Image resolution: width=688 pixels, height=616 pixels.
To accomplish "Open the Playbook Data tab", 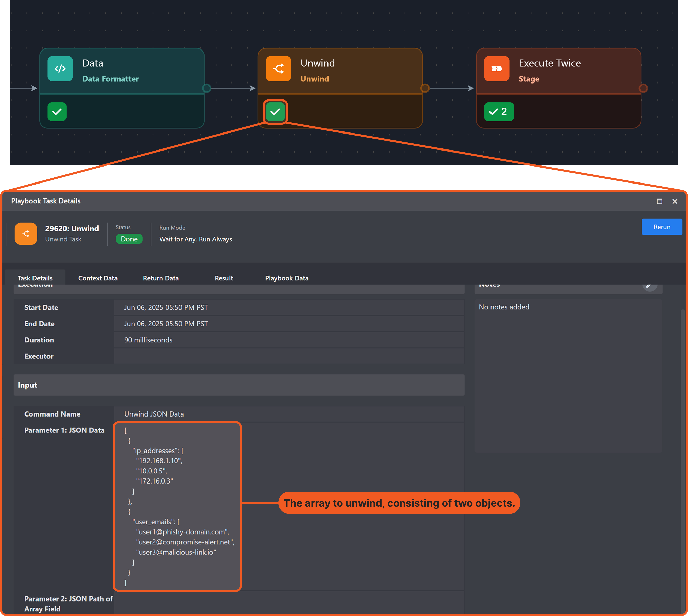I will (286, 278).
